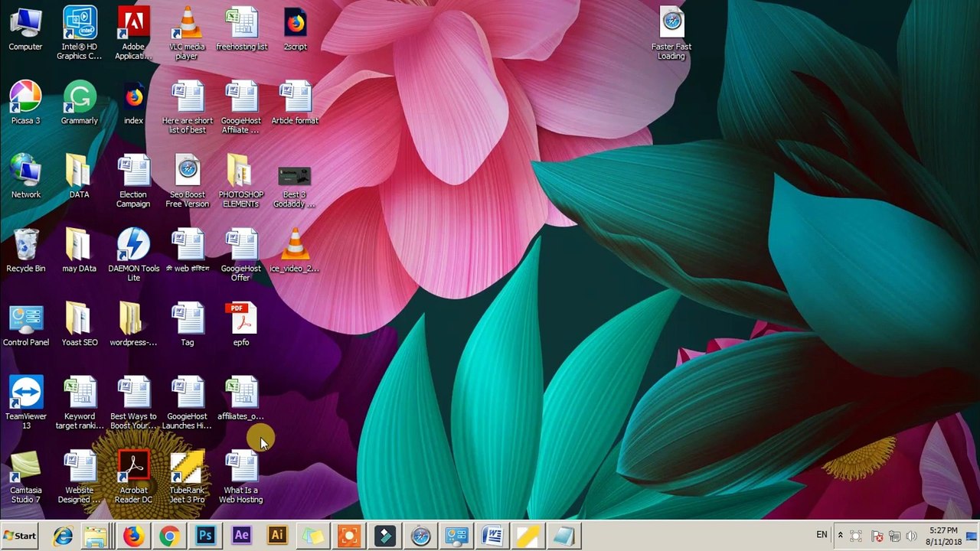Select 'Best Ways to Boost Your' document
The height and width of the screenshot is (551, 980).
point(133,403)
